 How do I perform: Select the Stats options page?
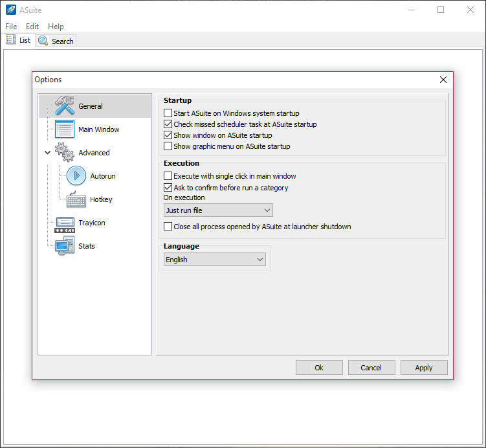[87, 246]
